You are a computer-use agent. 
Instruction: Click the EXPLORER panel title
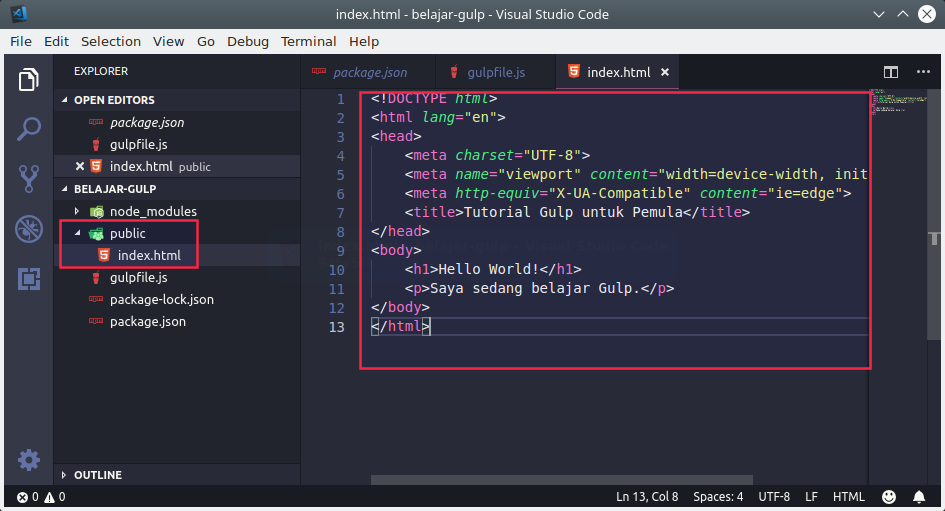click(x=101, y=71)
